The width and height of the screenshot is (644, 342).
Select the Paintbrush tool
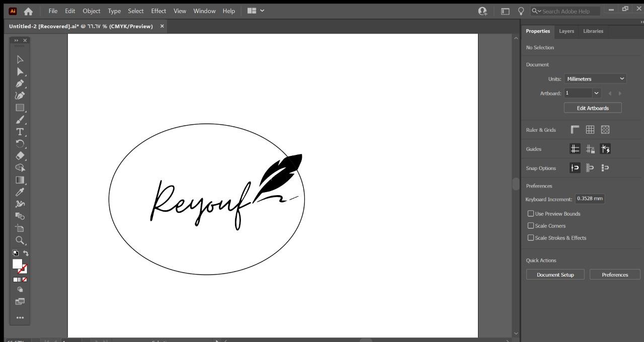(x=20, y=120)
